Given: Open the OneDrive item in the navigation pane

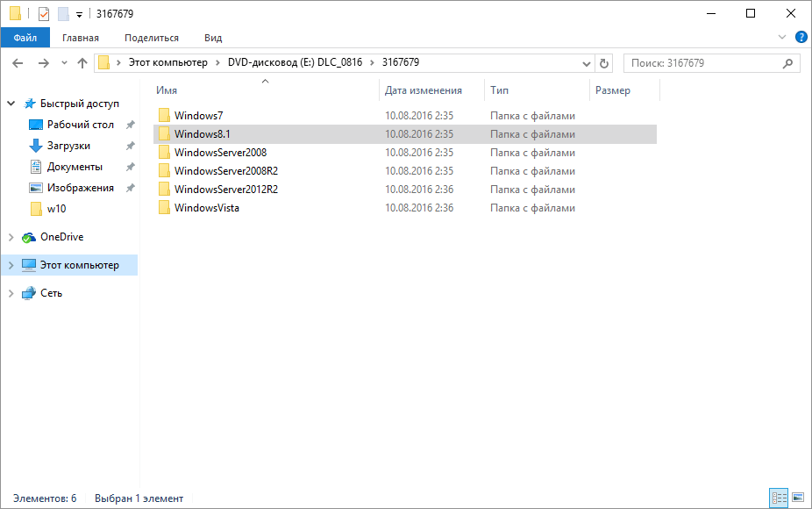Looking at the screenshot, I should pyautogui.click(x=62, y=236).
